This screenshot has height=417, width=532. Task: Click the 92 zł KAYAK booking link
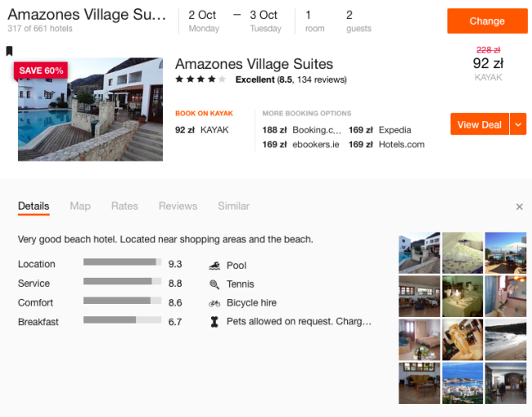[x=202, y=130]
